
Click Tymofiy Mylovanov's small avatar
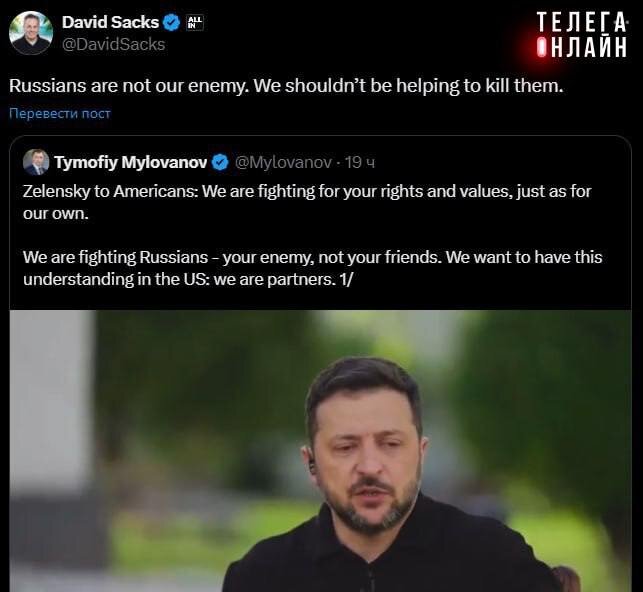pyautogui.click(x=36, y=162)
